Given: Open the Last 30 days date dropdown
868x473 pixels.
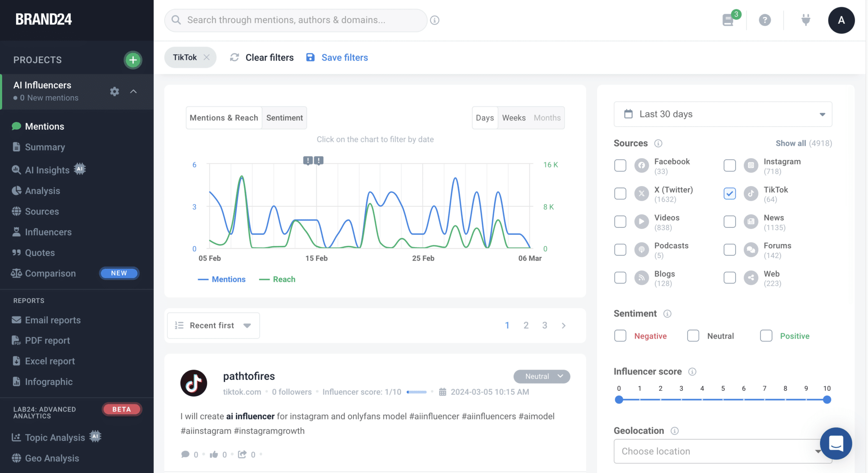Looking at the screenshot, I should coord(723,114).
